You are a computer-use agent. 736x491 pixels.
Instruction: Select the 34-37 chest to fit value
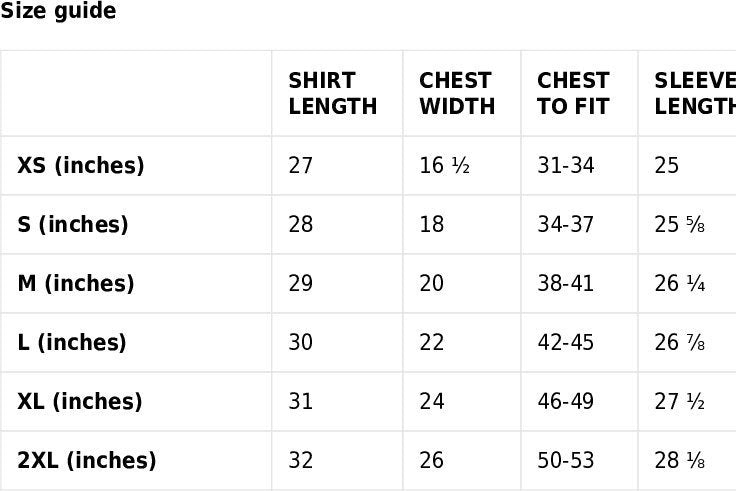click(x=566, y=224)
